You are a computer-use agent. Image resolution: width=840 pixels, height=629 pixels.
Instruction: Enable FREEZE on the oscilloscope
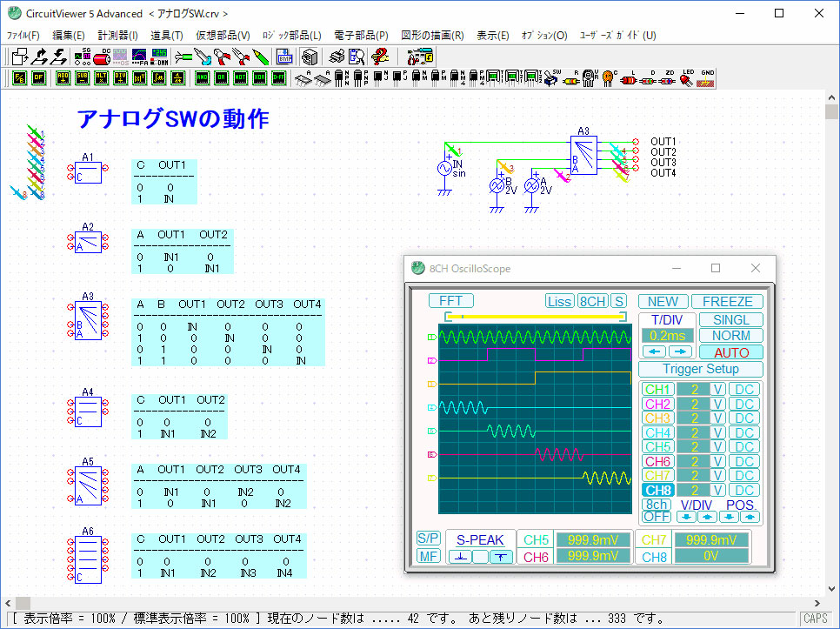[728, 302]
